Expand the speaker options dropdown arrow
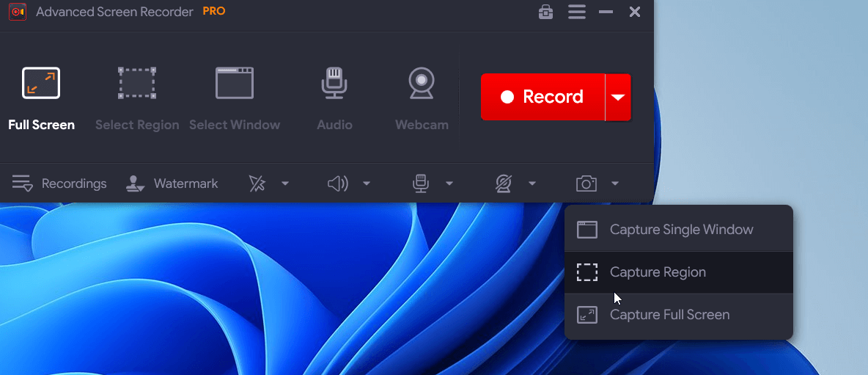 [x=367, y=183]
